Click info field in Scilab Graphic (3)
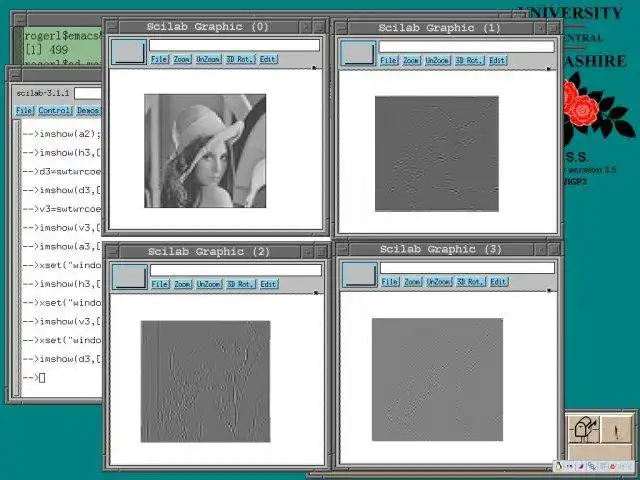The image size is (640, 480). (467, 268)
